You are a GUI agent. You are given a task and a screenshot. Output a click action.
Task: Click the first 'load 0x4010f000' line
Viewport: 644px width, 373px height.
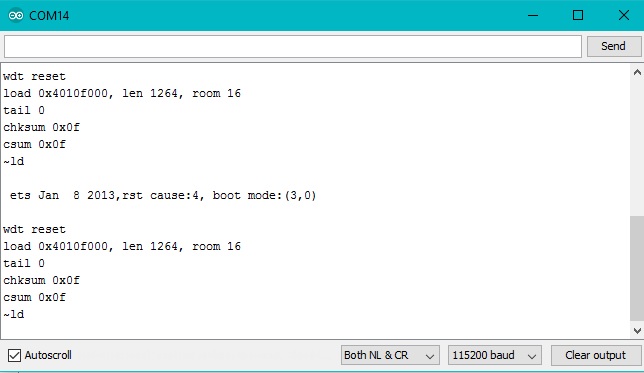click(x=122, y=94)
